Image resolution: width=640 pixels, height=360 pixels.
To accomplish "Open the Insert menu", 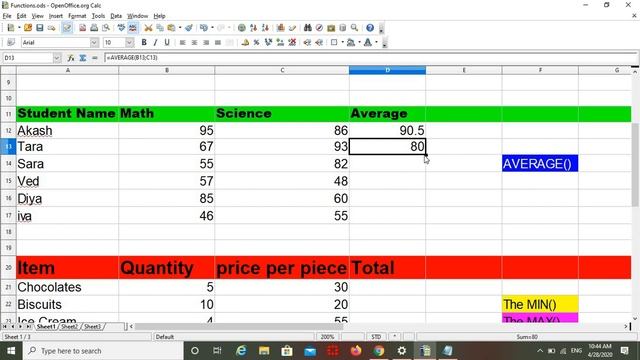I will (x=56, y=16).
